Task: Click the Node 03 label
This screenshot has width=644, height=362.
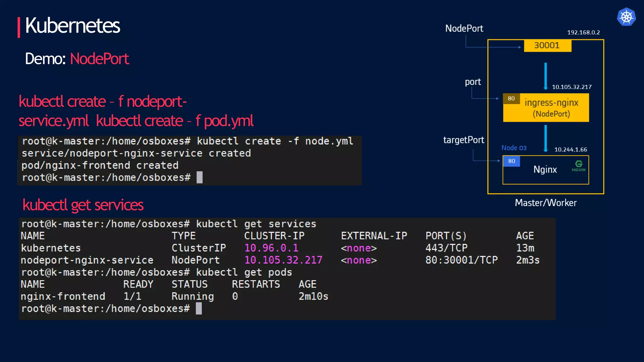Action: (x=514, y=148)
